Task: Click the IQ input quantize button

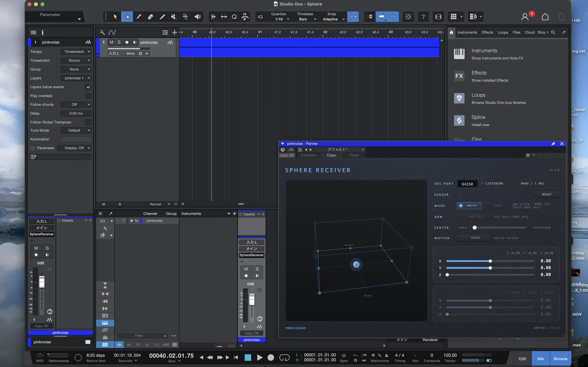Action: pyautogui.click(x=260, y=17)
